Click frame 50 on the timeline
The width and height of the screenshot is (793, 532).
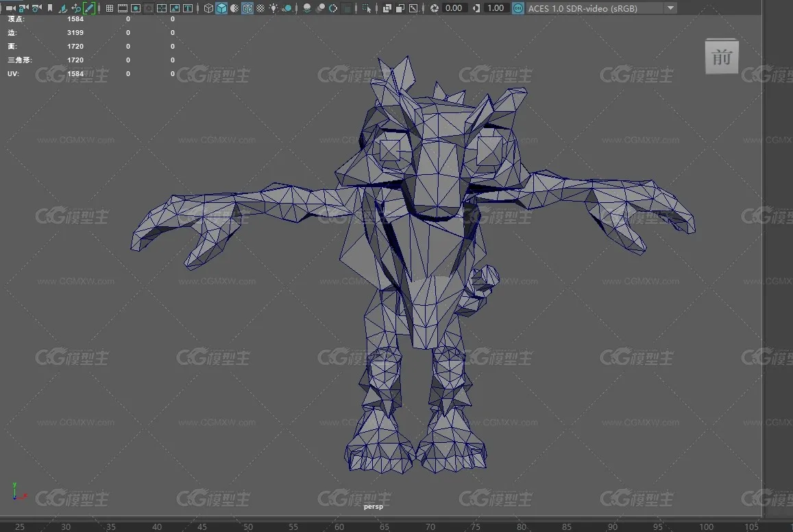point(248,527)
